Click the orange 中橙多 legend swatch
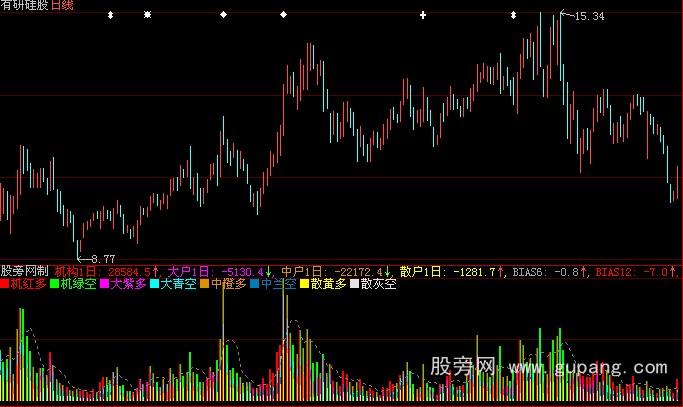The image size is (683, 407). (x=205, y=284)
